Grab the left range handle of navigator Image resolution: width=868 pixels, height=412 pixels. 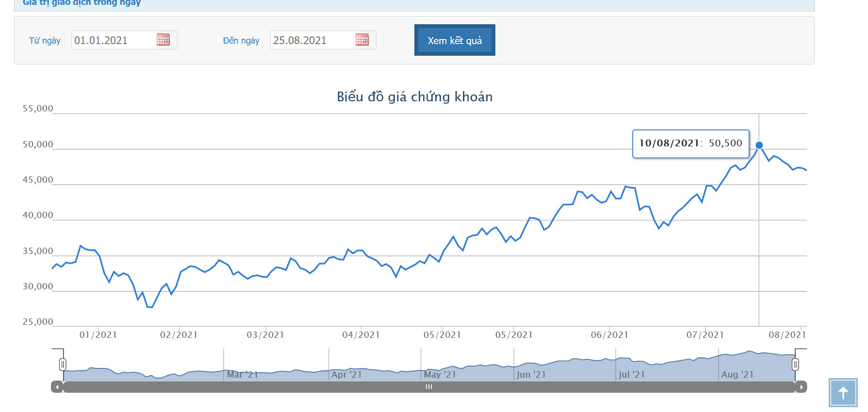click(63, 364)
